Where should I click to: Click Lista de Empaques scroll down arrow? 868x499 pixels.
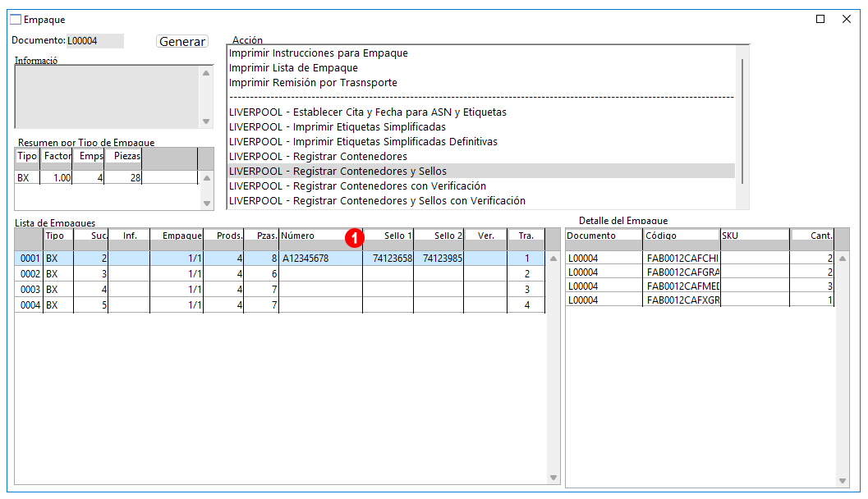(553, 478)
